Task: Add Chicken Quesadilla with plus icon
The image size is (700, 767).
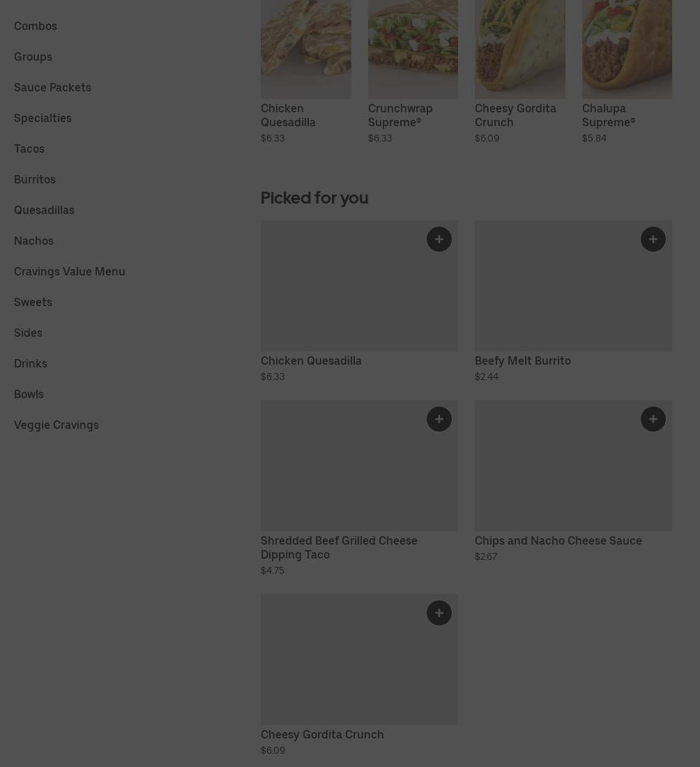Action: pyautogui.click(x=439, y=239)
